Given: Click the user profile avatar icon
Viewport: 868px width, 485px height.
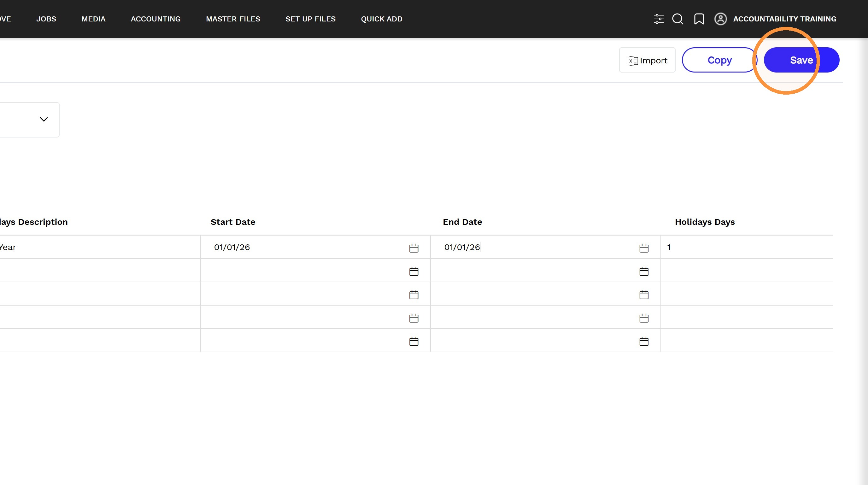Looking at the screenshot, I should click(x=720, y=19).
